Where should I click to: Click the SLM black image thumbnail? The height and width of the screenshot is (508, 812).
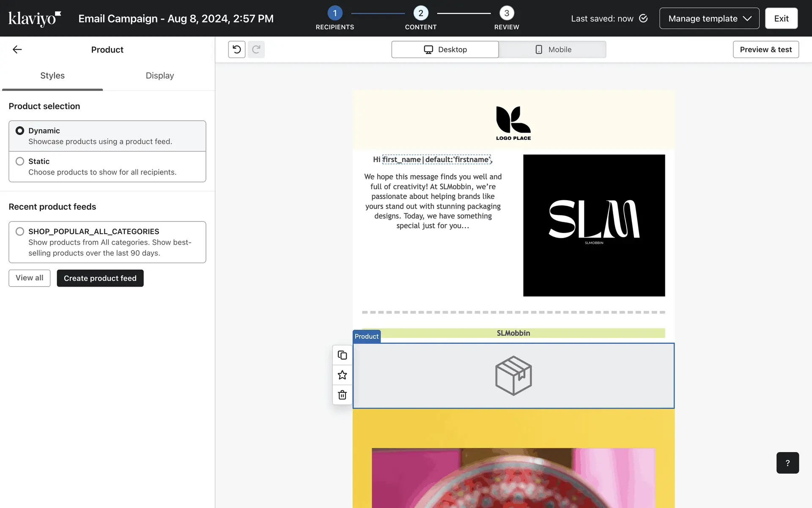(594, 225)
